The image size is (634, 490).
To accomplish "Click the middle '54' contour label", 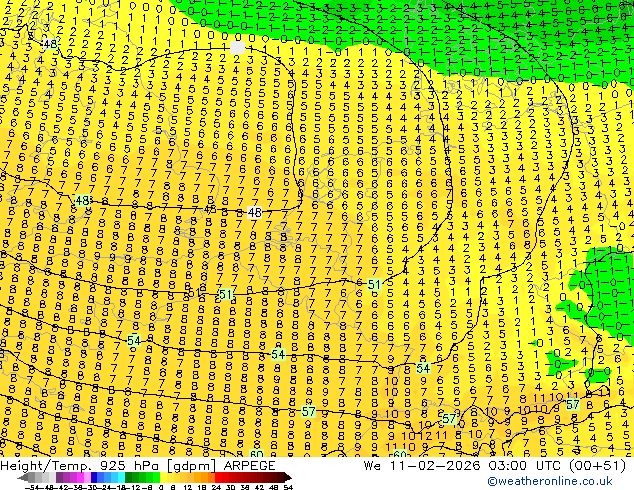I will (x=278, y=355).
